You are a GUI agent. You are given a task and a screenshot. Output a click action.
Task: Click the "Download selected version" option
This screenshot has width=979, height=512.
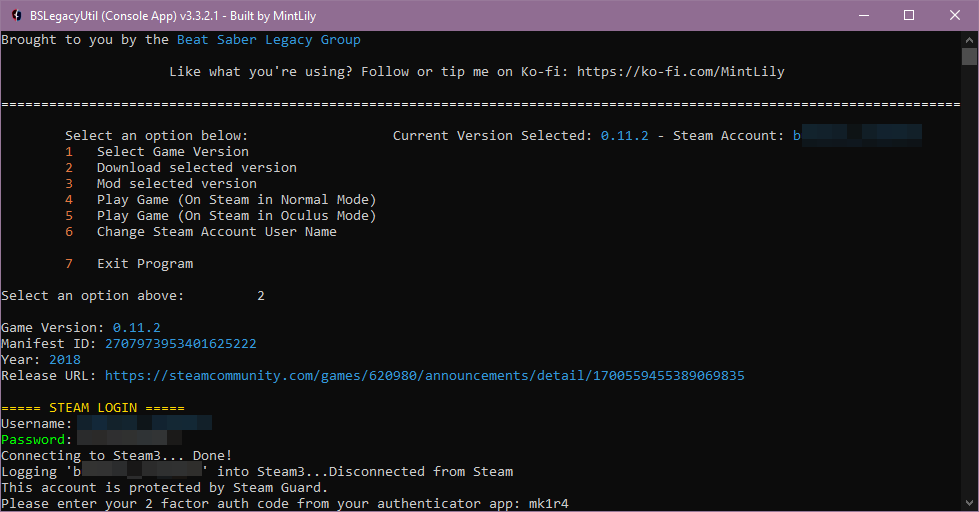pyautogui.click(x=196, y=168)
